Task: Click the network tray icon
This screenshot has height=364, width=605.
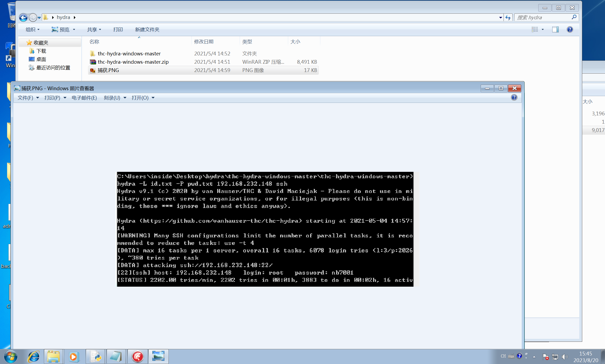Action: tap(555, 357)
